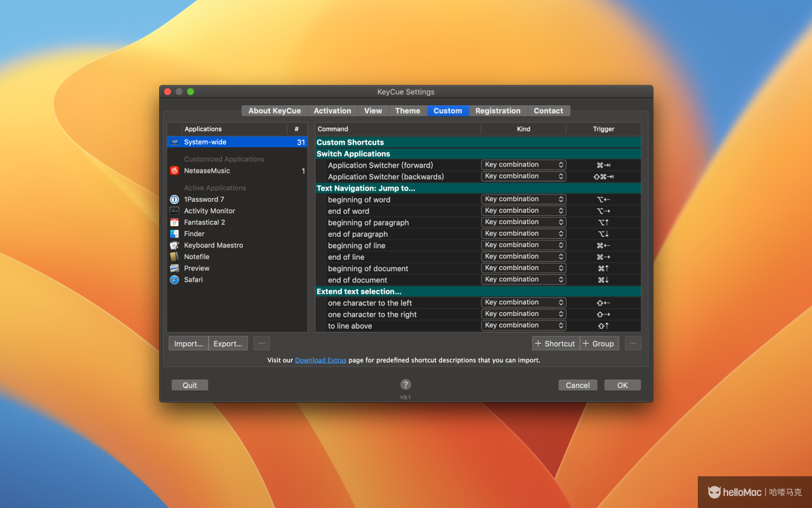
Task: Click the System-wide keyboard icon
Action: (x=174, y=142)
